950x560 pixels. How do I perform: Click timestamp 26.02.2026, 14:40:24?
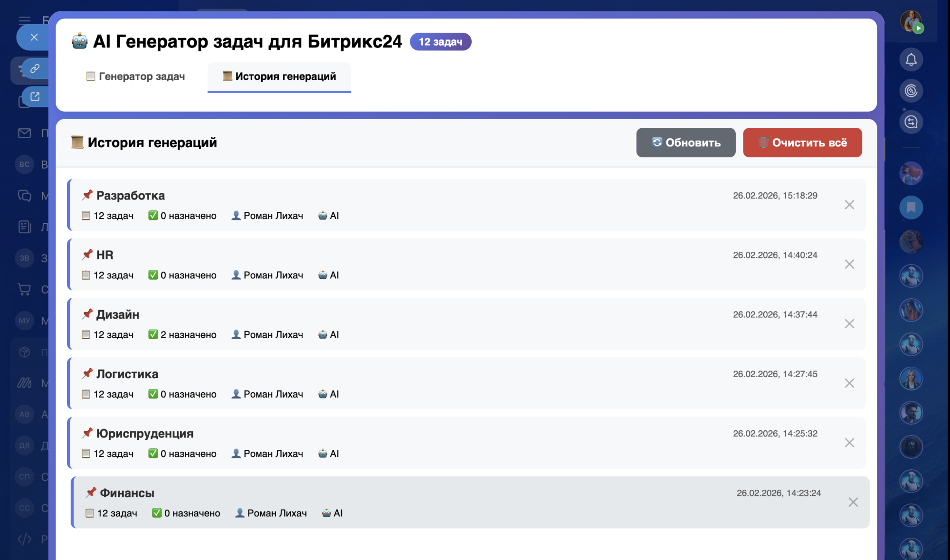click(x=775, y=255)
